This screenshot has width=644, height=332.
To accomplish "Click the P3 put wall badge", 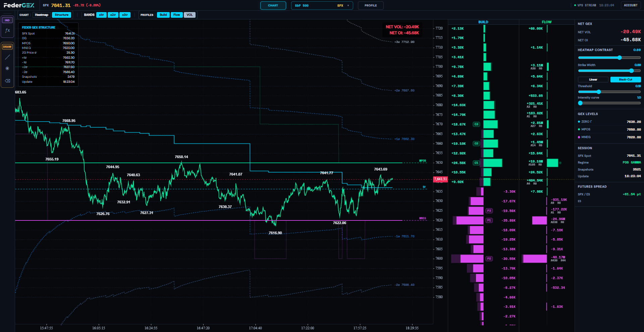I will click(489, 211).
